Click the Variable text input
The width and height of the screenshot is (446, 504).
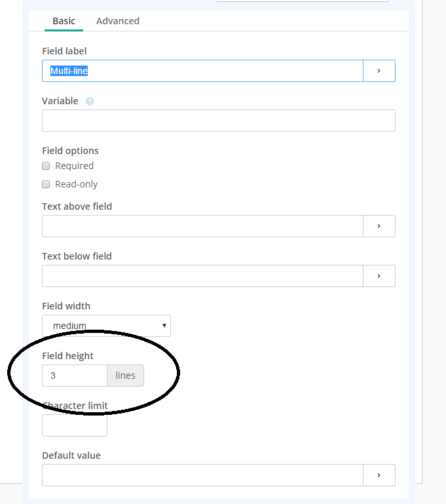point(218,121)
